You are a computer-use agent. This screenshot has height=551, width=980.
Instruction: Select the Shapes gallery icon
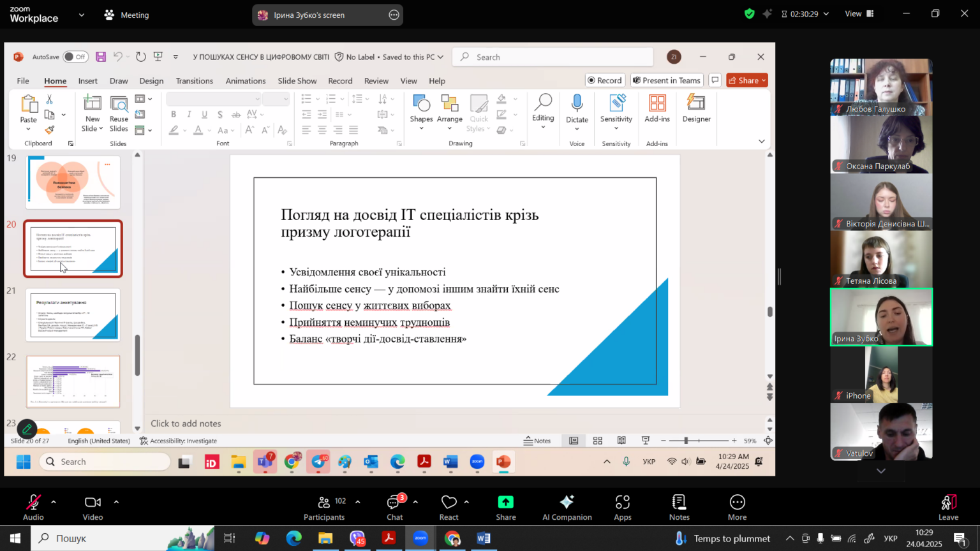pyautogui.click(x=421, y=103)
